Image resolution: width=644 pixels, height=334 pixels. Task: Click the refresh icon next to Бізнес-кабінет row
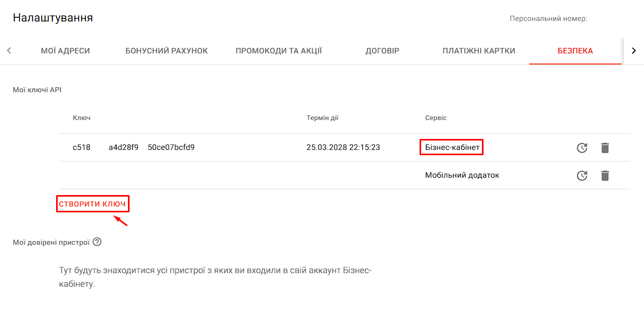tap(582, 147)
